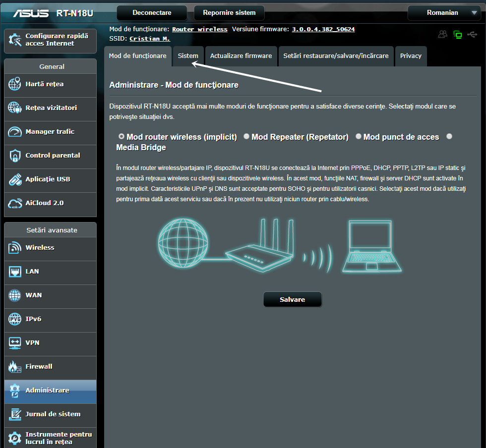Click the Rețea vizitatori icon
This screenshot has width=486, height=448.
(x=14, y=108)
